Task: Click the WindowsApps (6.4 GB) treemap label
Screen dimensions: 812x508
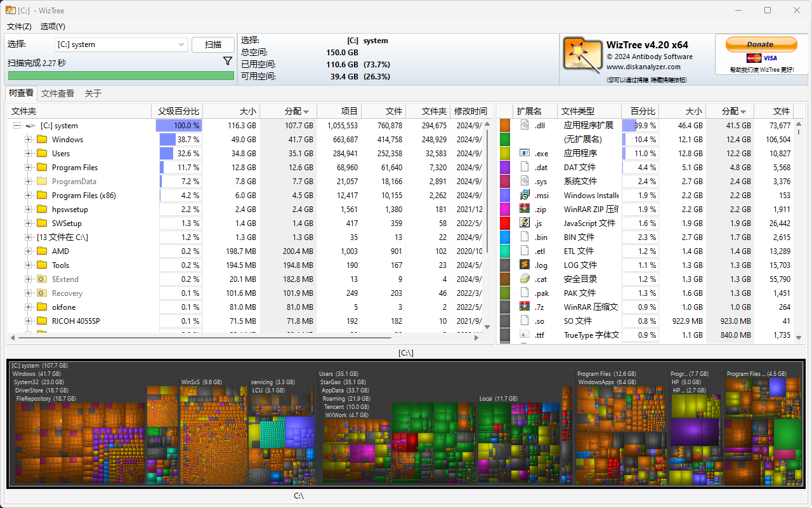Action: pos(607,382)
